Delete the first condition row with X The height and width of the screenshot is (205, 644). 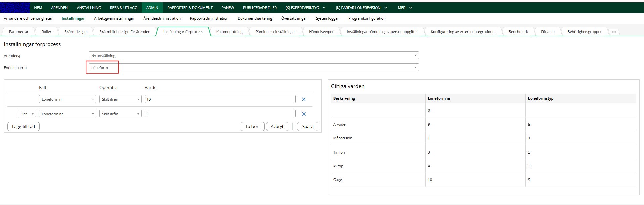coord(304,99)
